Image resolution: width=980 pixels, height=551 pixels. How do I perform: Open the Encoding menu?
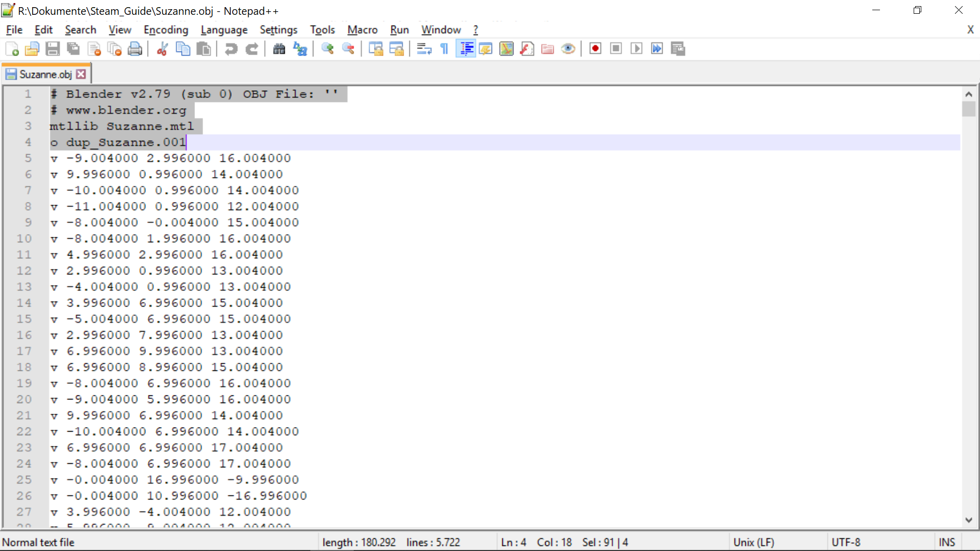pyautogui.click(x=166, y=30)
